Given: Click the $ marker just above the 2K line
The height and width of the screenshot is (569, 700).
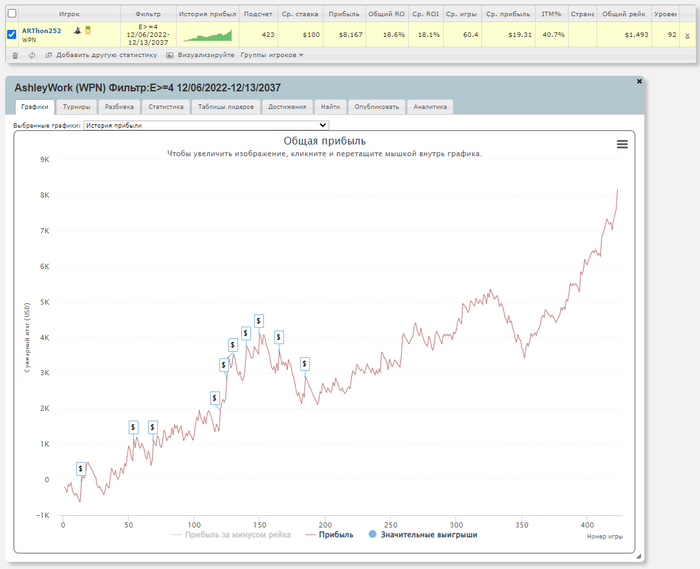Looking at the screenshot, I should pyautogui.click(x=215, y=398).
